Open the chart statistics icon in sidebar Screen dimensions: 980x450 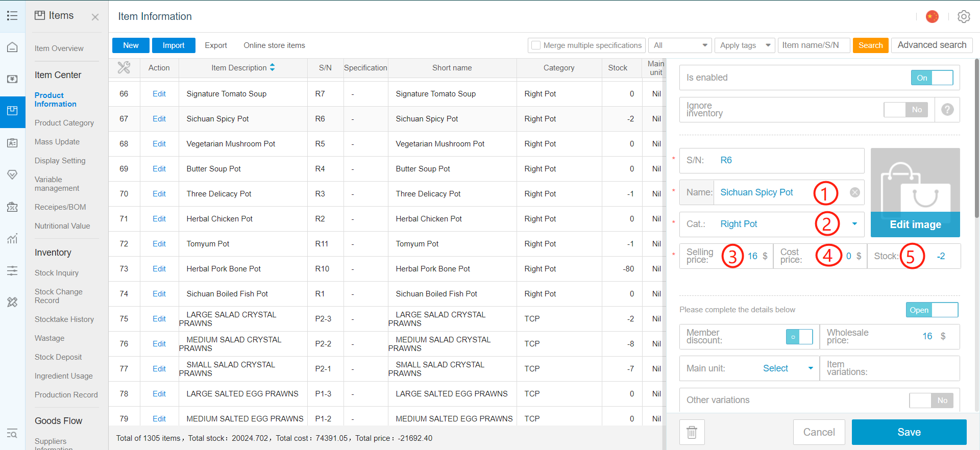[x=12, y=238]
